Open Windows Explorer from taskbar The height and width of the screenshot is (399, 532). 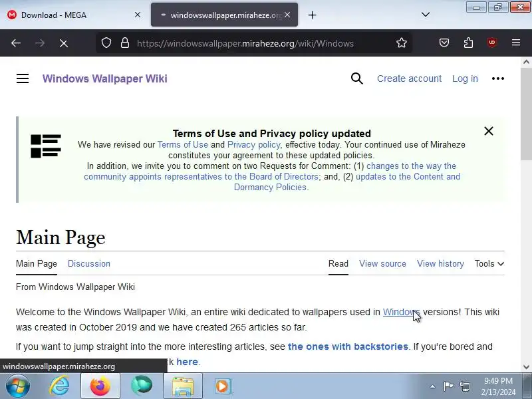182,386
